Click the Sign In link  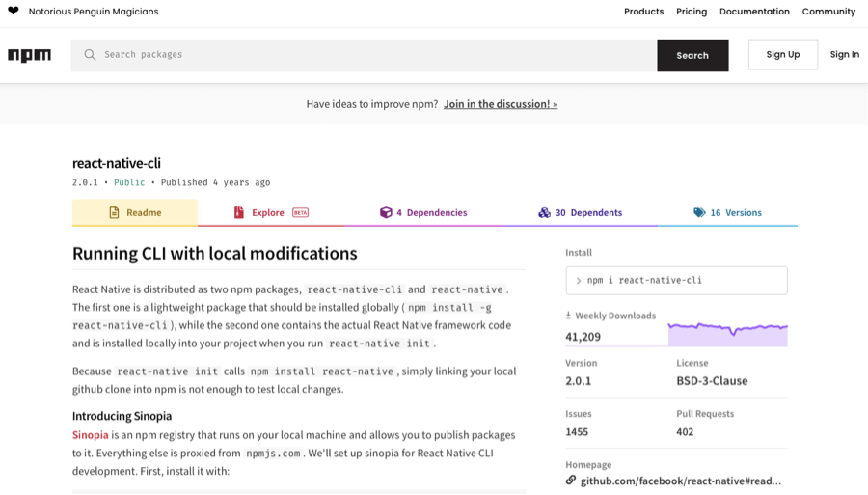coord(844,54)
